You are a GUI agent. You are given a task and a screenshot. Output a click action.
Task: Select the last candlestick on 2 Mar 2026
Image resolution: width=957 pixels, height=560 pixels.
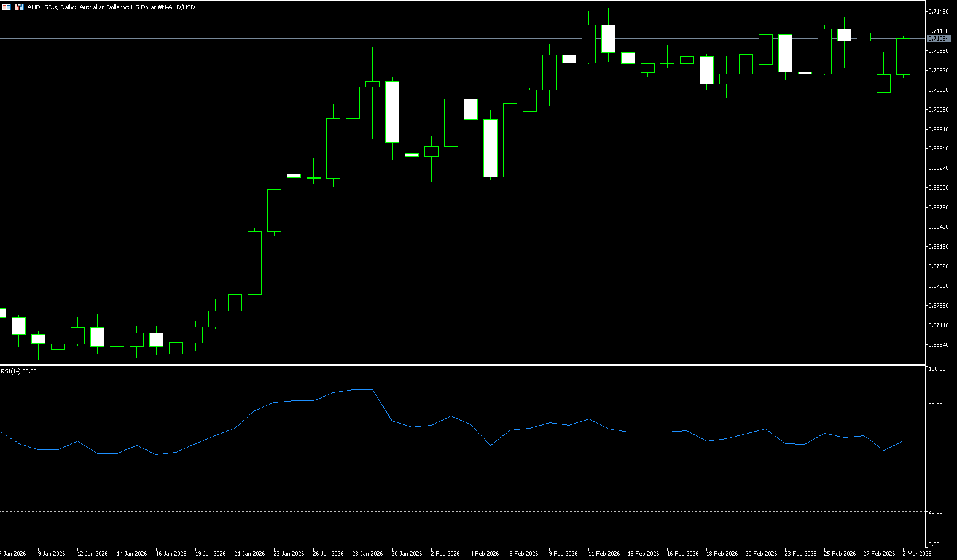tap(903, 56)
